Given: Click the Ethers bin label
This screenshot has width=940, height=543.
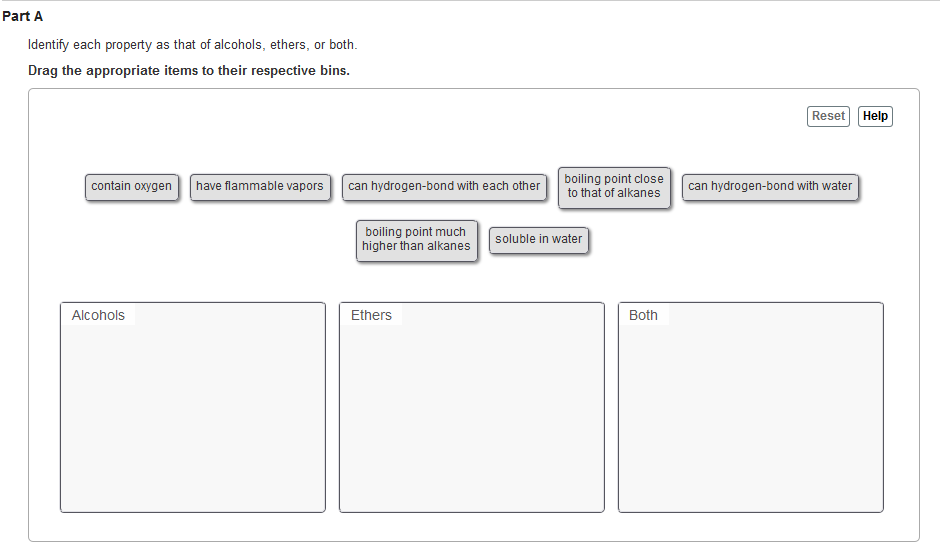Looking at the screenshot, I should pos(371,315).
